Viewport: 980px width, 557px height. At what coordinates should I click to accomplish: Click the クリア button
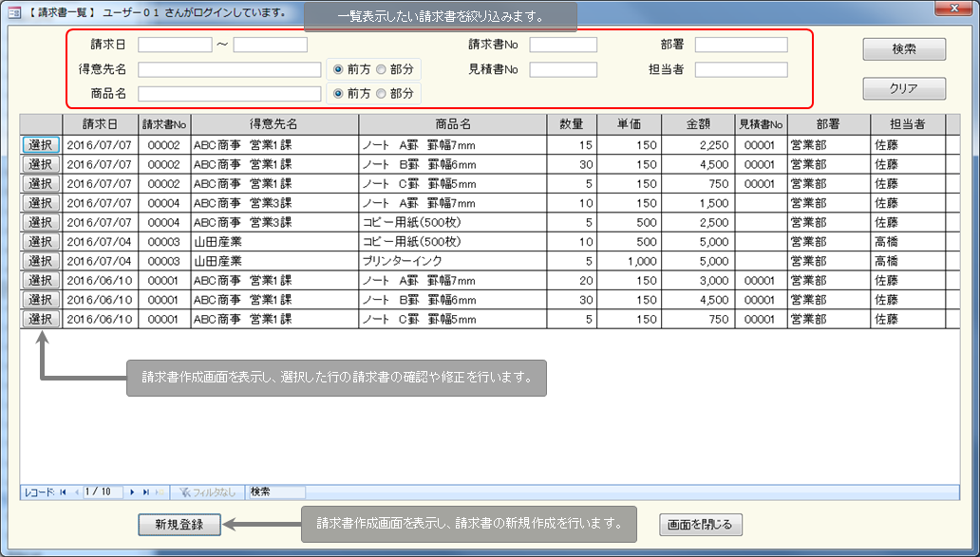(x=903, y=88)
